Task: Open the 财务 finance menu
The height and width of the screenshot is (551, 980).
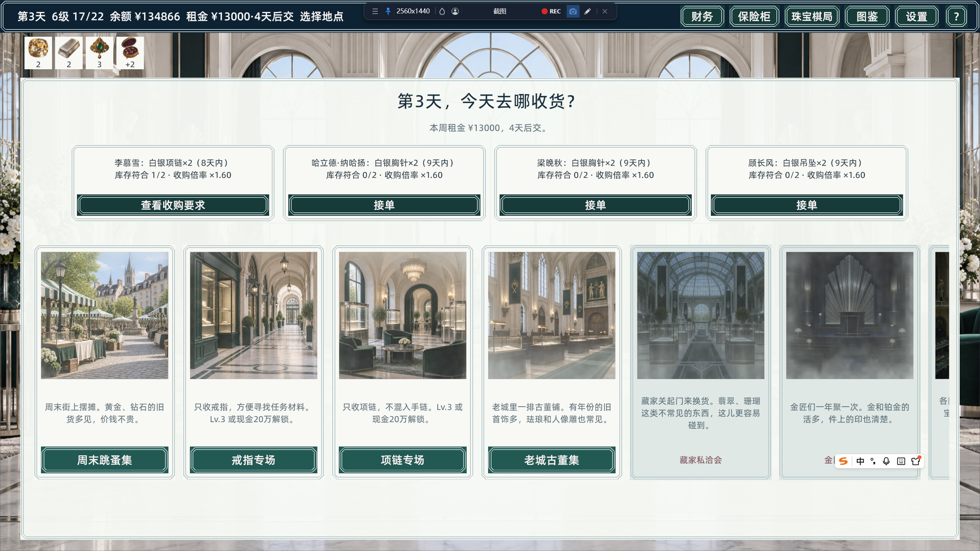Action: [x=702, y=16]
